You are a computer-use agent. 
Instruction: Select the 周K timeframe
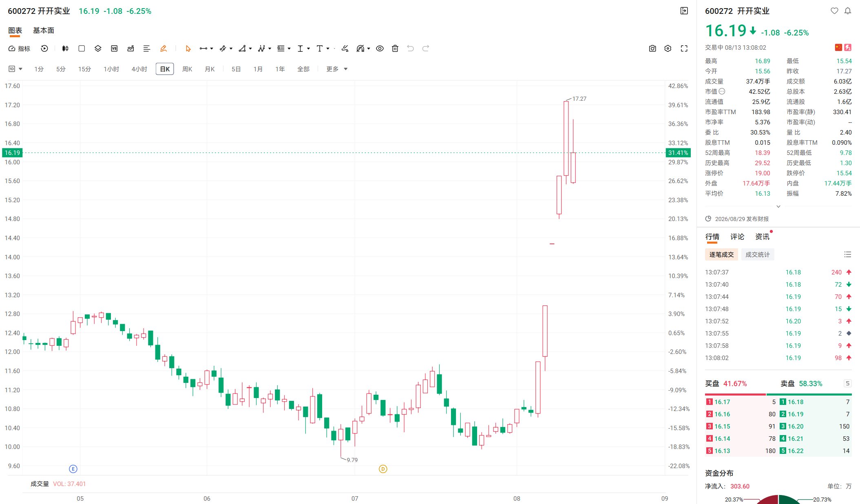pos(187,69)
